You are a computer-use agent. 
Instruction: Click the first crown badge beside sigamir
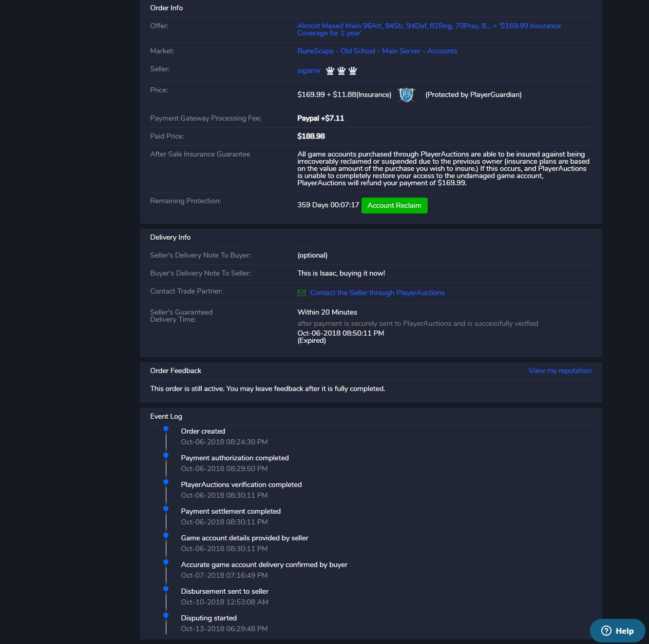(329, 70)
